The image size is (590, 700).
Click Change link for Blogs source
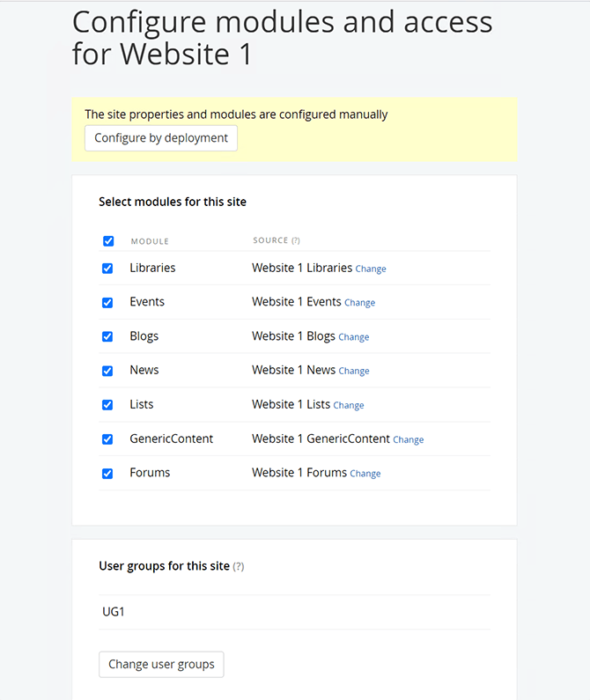coord(354,337)
